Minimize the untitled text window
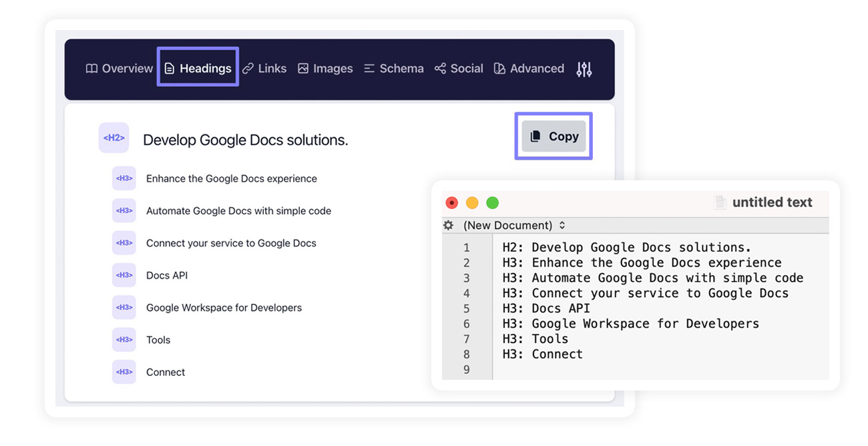868x446 pixels. (x=472, y=202)
